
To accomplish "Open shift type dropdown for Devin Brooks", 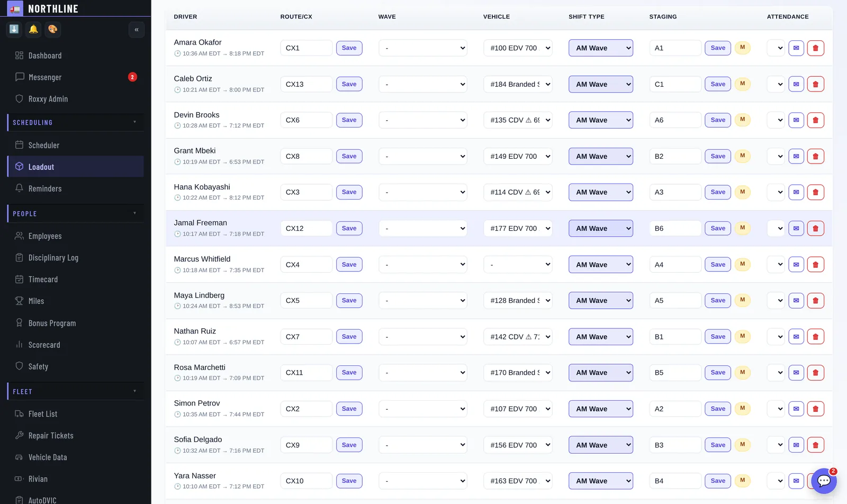I will pyautogui.click(x=601, y=120).
